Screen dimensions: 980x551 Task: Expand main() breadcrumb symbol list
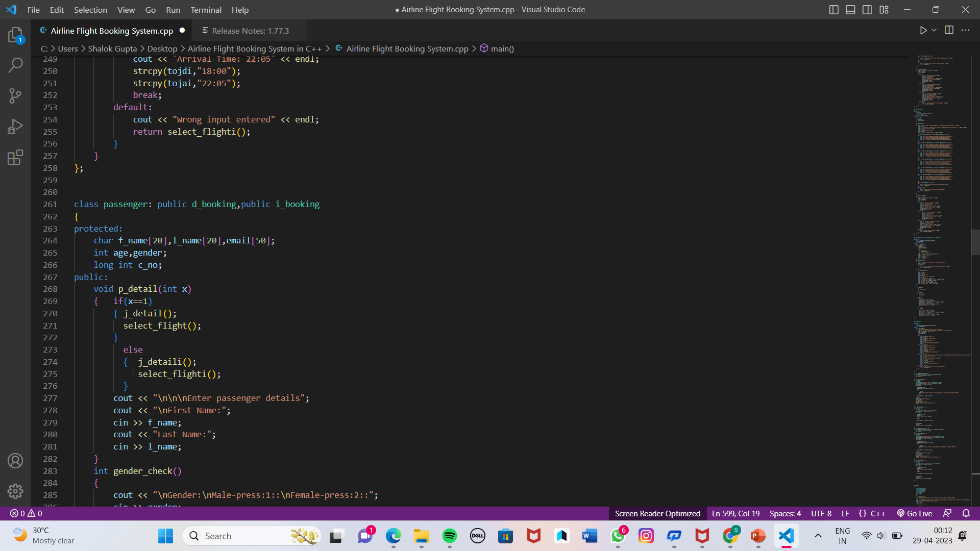[502, 48]
